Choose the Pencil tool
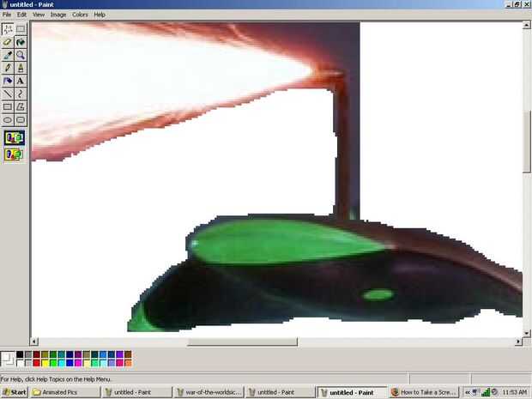The height and width of the screenshot is (399, 532). [x=8, y=68]
